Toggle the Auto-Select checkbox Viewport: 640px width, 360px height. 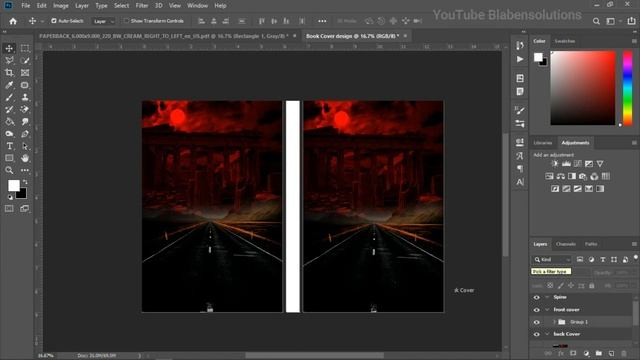53,20
